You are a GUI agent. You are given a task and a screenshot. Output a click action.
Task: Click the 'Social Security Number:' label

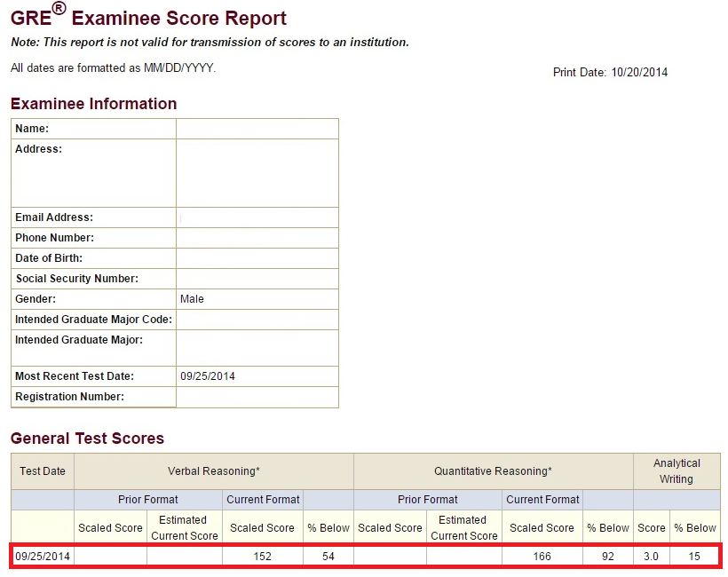77,279
